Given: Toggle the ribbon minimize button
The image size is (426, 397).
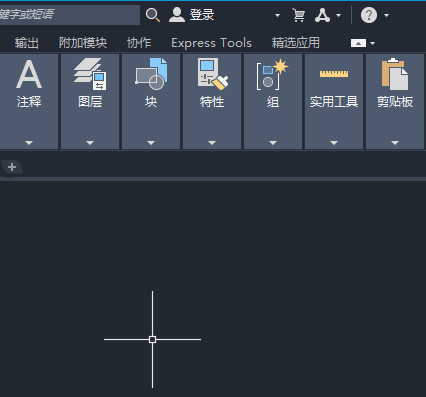Looking at the screenshot, I should [x=358, y=43].
